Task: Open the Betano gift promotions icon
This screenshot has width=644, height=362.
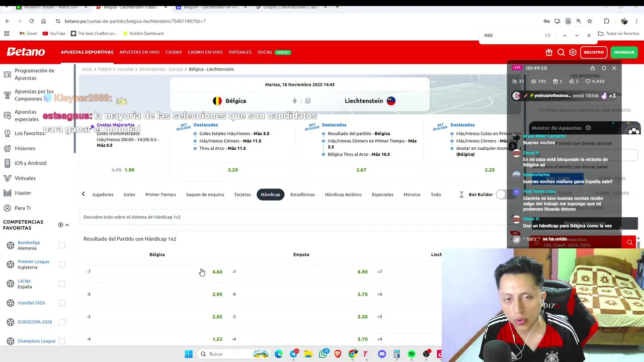Action: click(x=549, y=52)
